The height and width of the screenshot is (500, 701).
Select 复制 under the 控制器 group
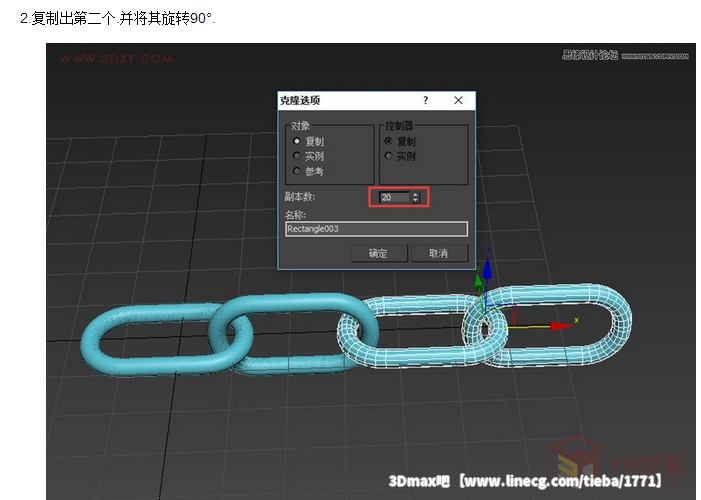[388, 141]
